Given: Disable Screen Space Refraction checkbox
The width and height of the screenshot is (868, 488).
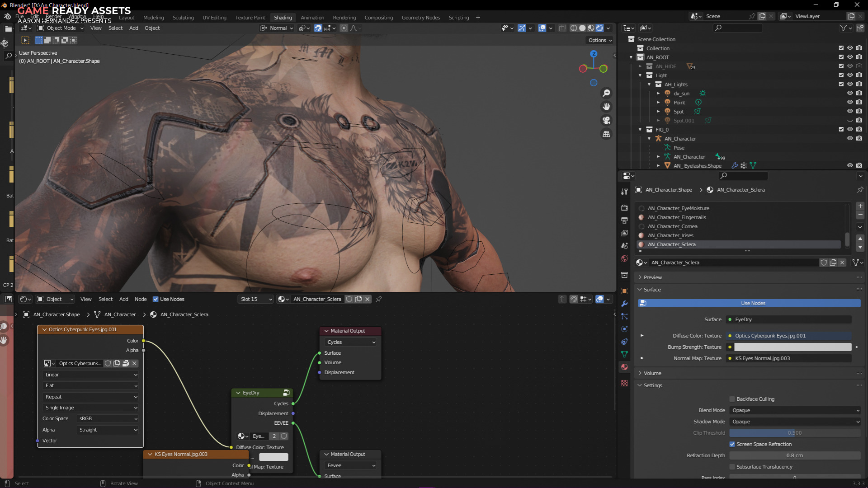Looking at the screenshot, I should point(732,444).
